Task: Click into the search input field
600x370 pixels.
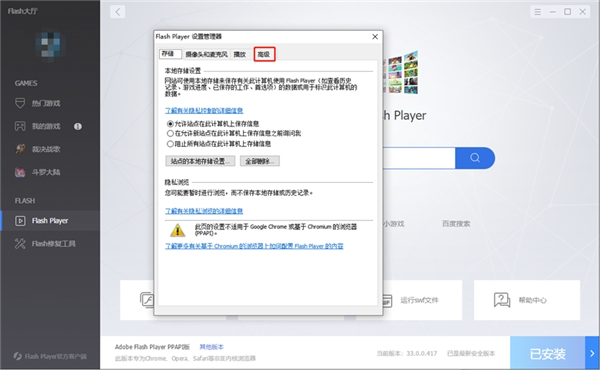Action: click(x=419, y=158)
